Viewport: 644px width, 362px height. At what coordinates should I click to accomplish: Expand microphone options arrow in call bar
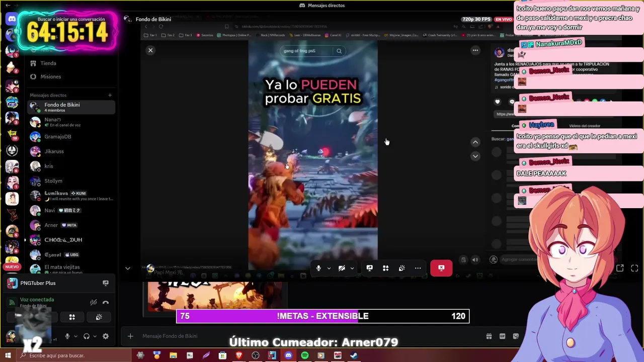[x=329, y=268]
